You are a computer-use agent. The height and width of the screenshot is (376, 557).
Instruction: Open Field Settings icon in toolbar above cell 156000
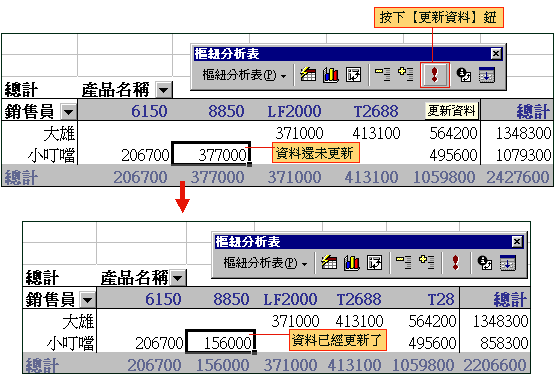tap(485, 263)
